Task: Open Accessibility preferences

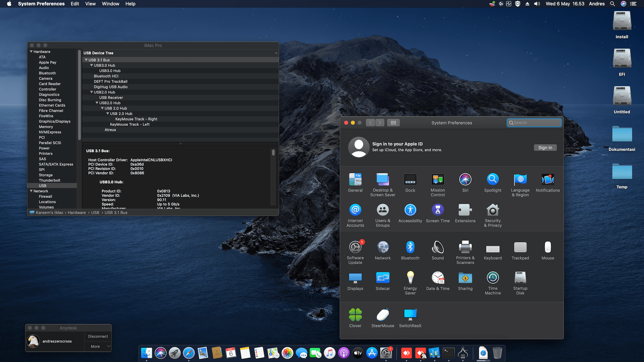Action: (x=410, y=213)
